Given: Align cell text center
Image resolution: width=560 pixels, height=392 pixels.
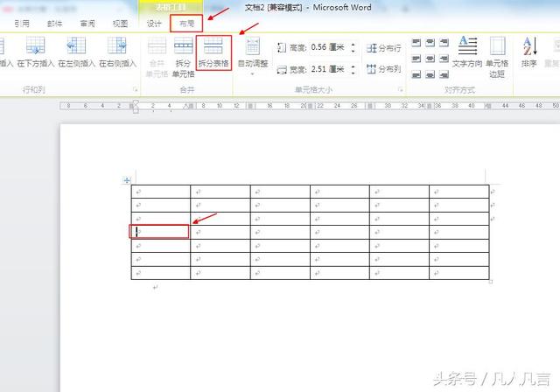Looking at the screenshot, I should 430,59.
